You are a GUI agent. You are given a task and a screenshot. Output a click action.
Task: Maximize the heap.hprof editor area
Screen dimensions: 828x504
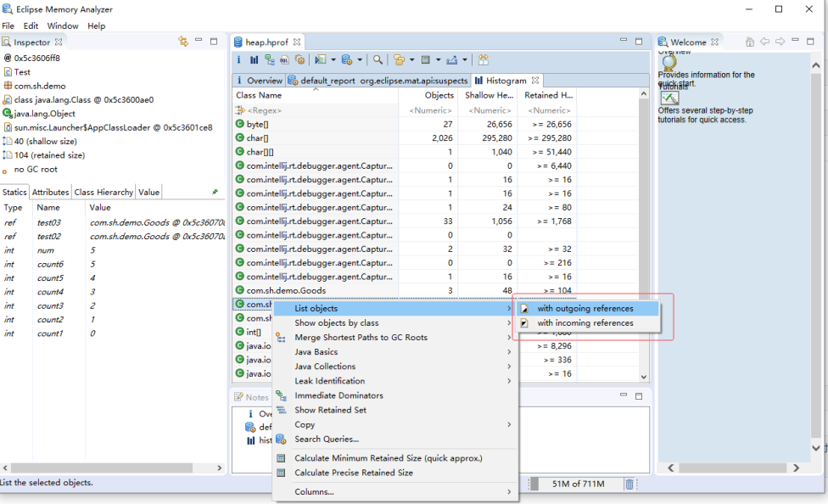(639, 42)
